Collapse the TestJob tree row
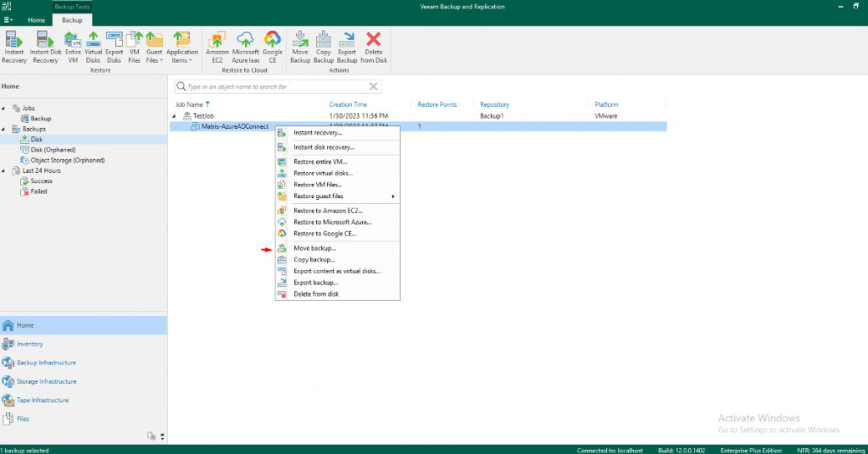Screen dimensions: 868x454 click(x=175, y=115)
